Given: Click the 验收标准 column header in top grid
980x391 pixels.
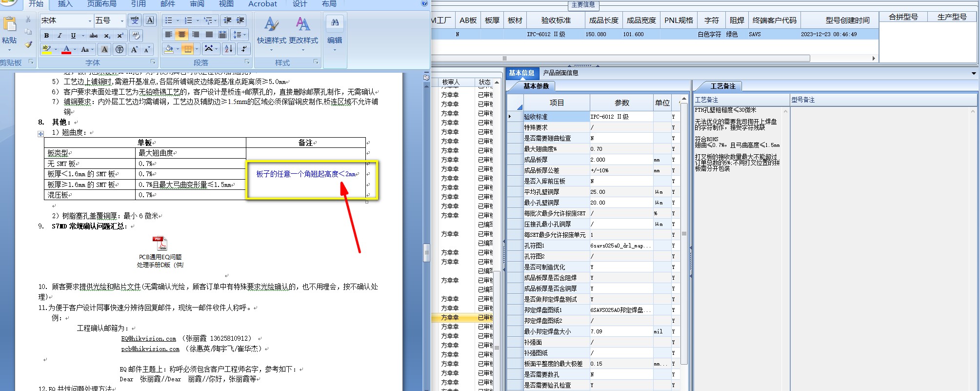Looking at the screenshot, I should (556, 20).
